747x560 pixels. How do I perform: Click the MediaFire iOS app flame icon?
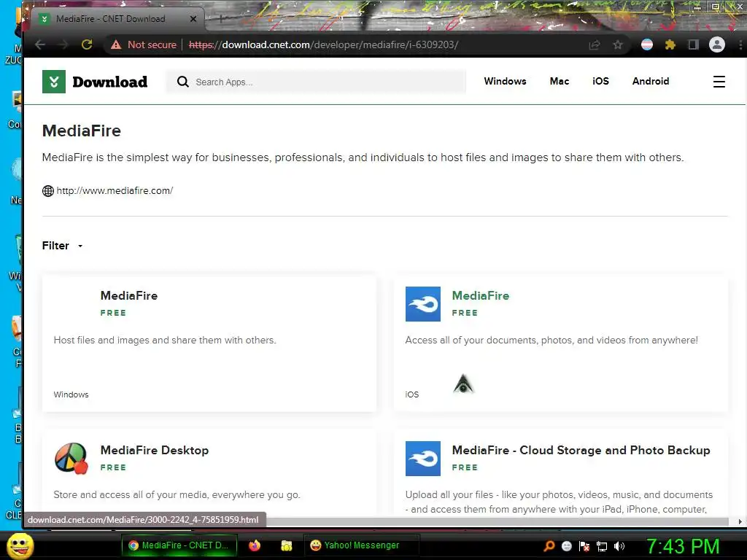[x=423, y=304]
